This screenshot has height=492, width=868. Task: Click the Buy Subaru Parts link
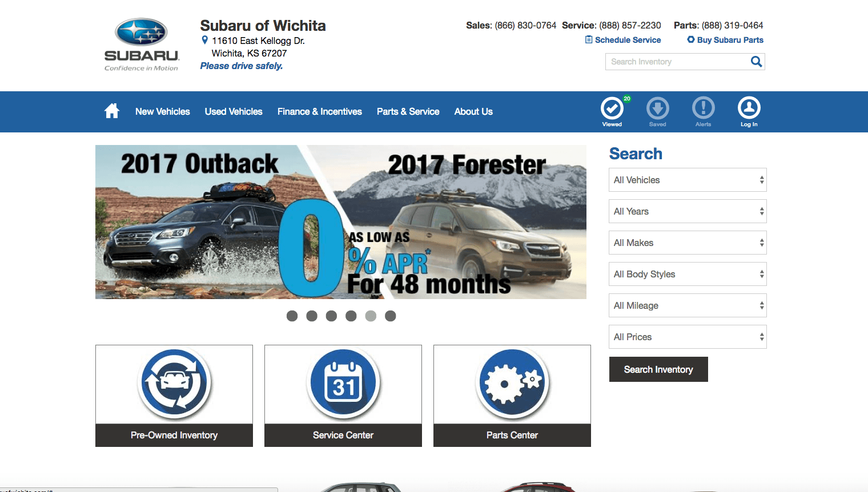[730, 40]
